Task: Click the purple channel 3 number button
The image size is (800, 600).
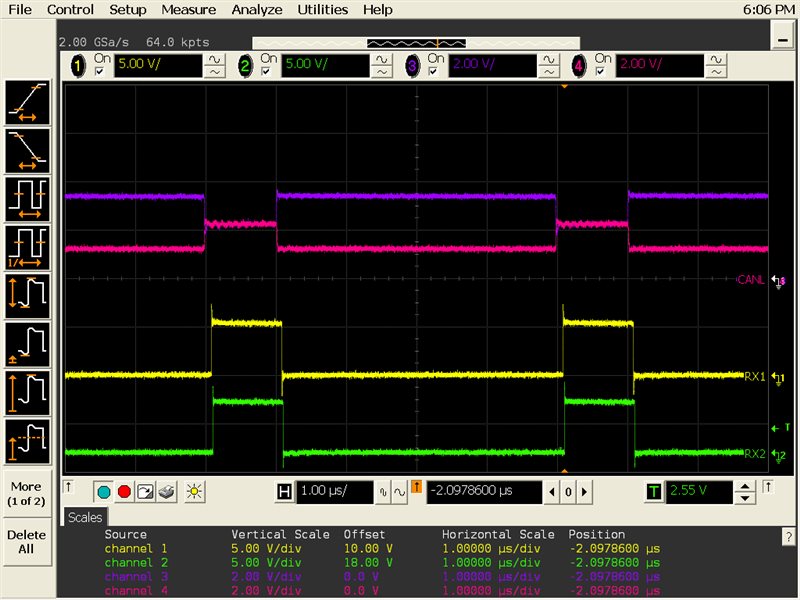Action: click(x=412, y=66)
